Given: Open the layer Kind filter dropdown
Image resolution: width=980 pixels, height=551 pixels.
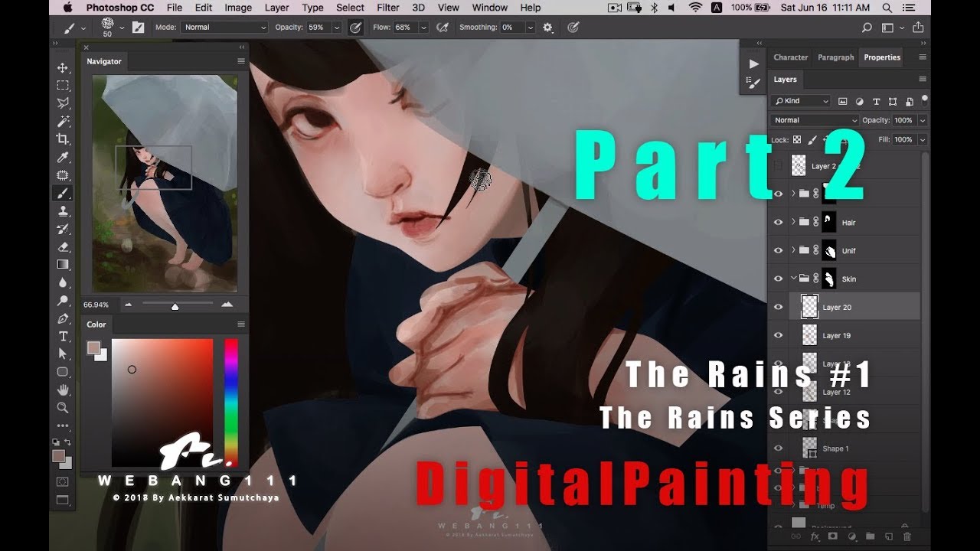Looking at the screenshot, I should [801, 101].
